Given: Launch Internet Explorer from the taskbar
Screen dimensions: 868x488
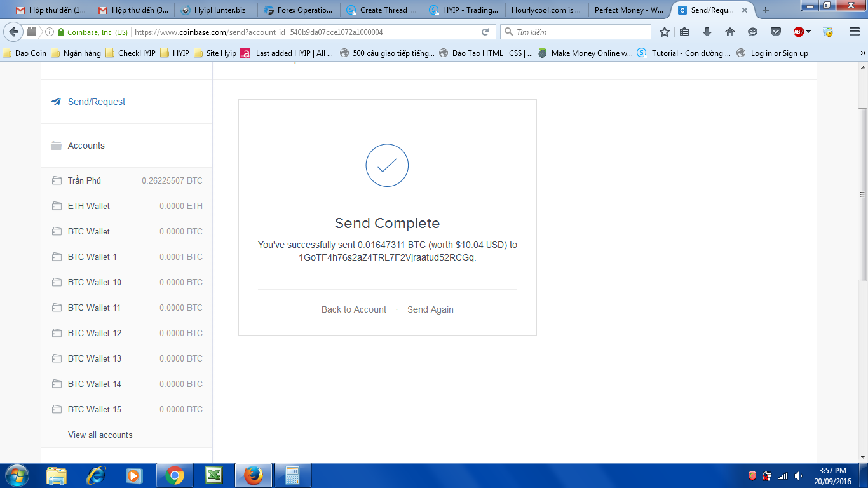Looking at the screenshot, I should [x=96, y=475].
